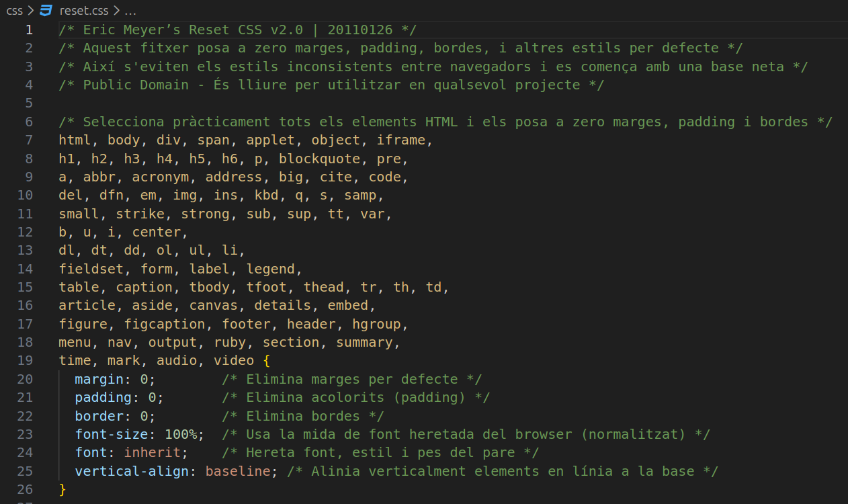Click the CSS3 file icon in breadcrumb
Image resolution: width=848 pixels, height=504 pixels.
pyautogui.click(x=46, y=11)
